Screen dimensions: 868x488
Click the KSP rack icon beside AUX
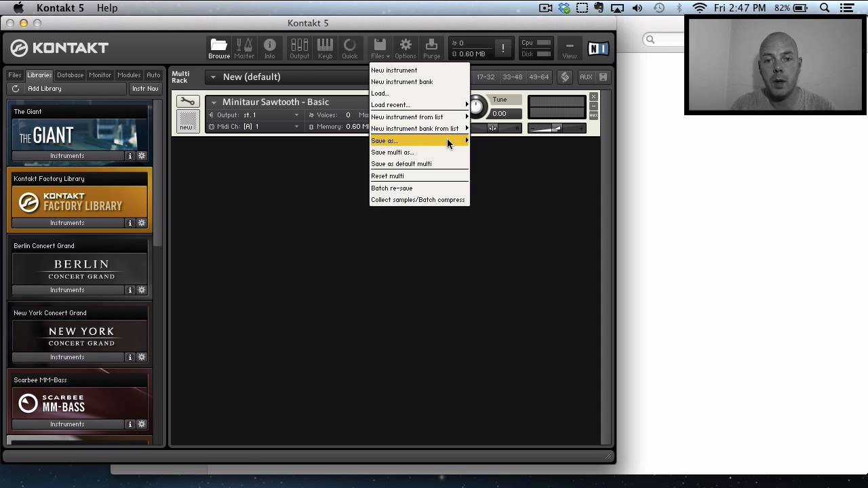565,77
